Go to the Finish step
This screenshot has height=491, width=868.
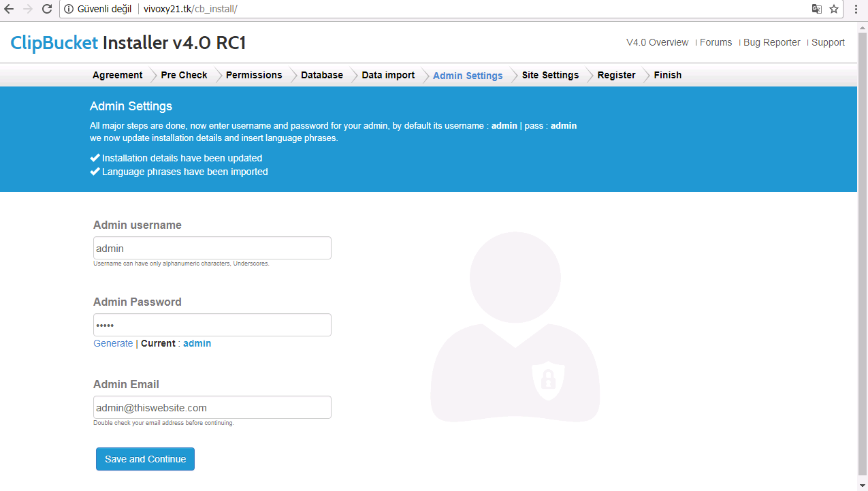(x=668, y=75)
